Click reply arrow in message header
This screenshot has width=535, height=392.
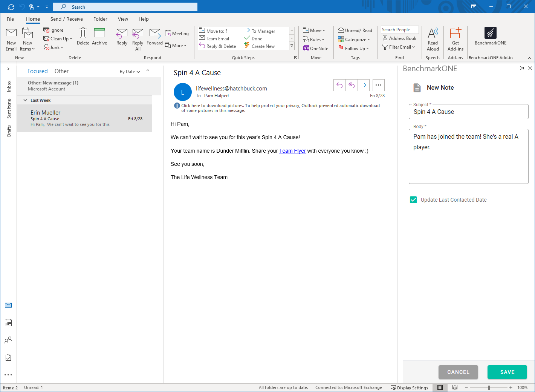coord(339,85)
